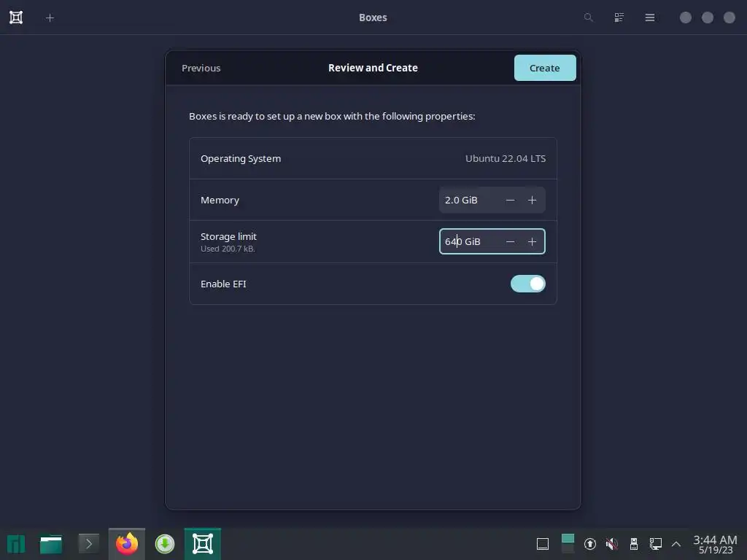The image size is (747, 560).
Task: Increase Memory with plus button
Action: (x=532, y=200)
